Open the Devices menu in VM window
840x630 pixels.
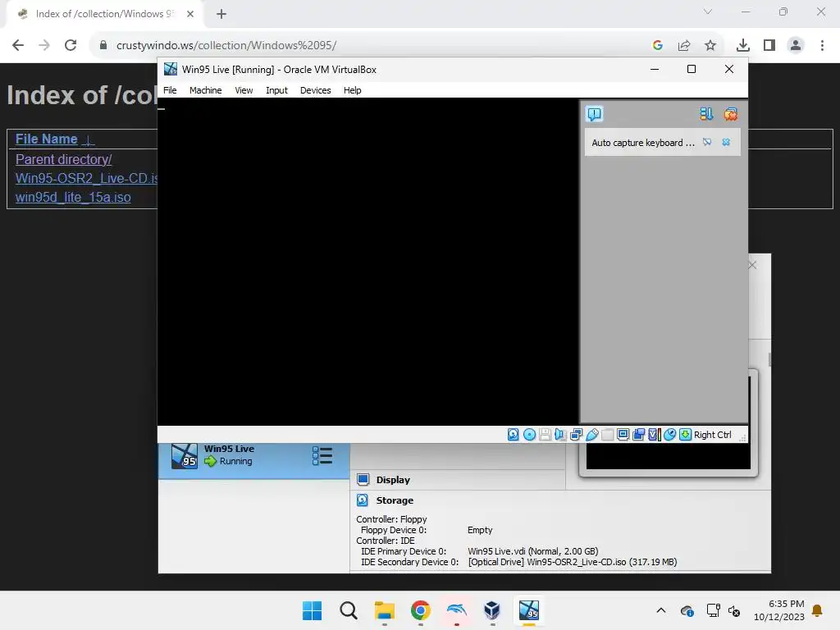[x=316, y=90]
